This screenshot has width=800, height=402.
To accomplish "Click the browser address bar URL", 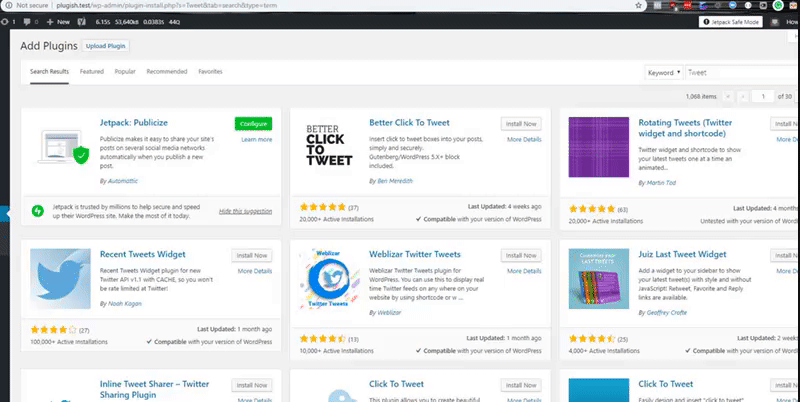I will pos(166,5).
